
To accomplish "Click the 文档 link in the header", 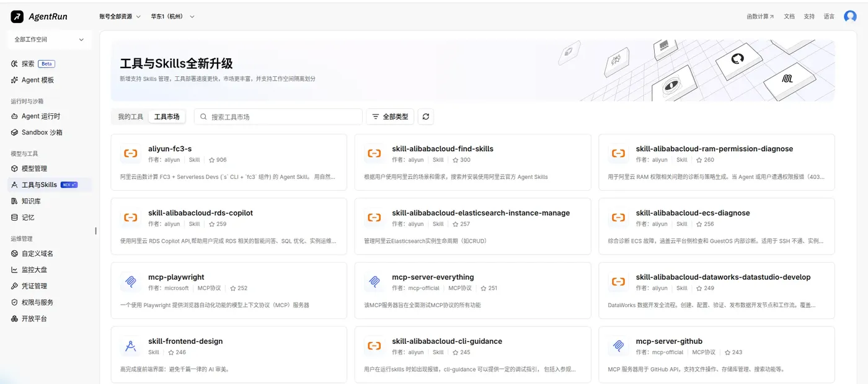I will coord(789,17).
